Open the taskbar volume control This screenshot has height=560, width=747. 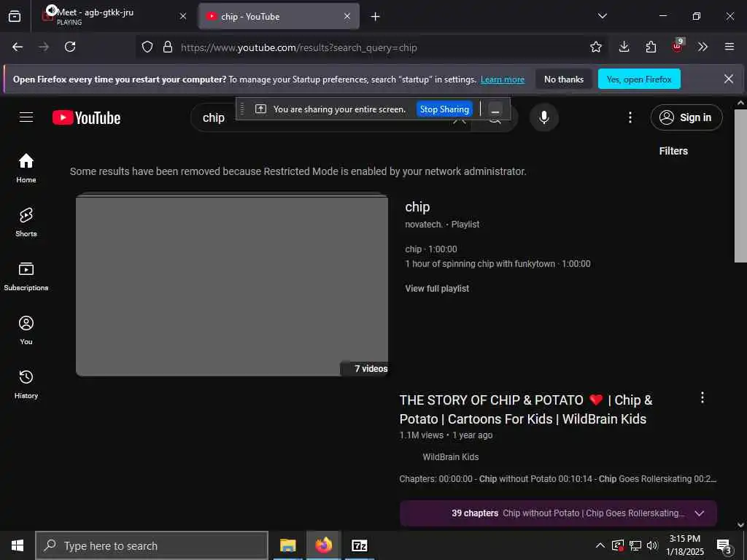[651, 545]
